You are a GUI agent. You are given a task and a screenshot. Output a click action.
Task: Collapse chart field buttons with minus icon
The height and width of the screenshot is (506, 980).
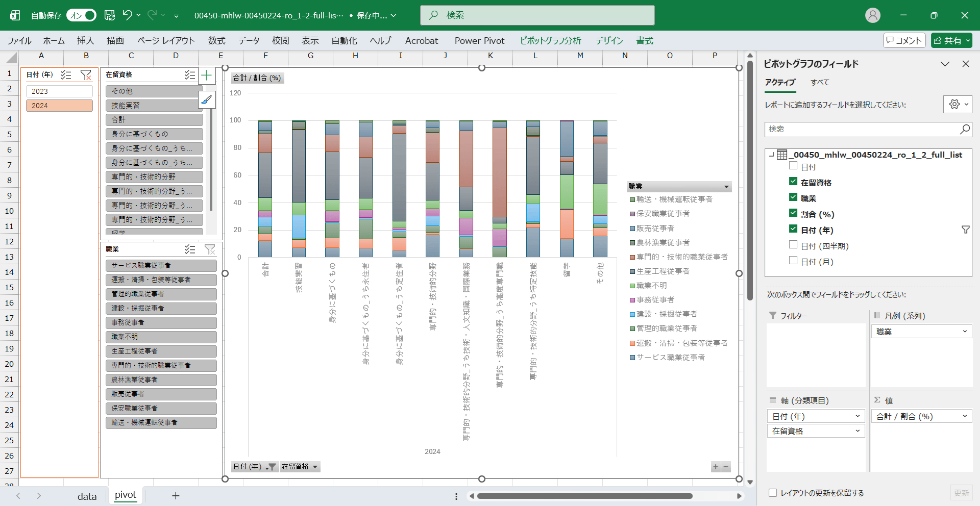click(x=726, y=467)
